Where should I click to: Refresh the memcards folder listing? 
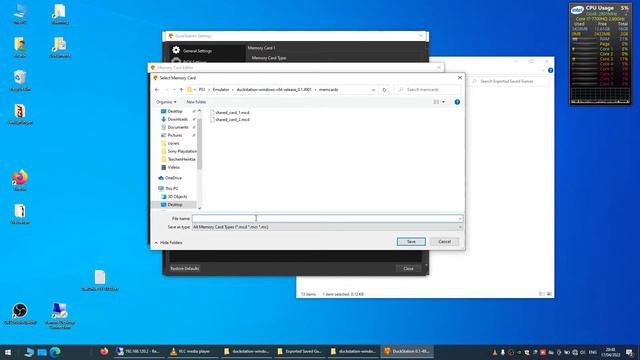coord(384,90)
